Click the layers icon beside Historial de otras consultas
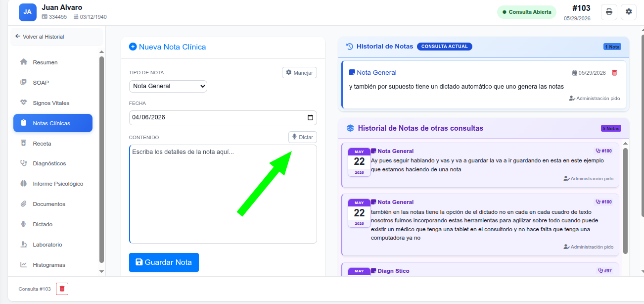Image resolution: width=644 pixels, height=304 pixels. point(351,128)
